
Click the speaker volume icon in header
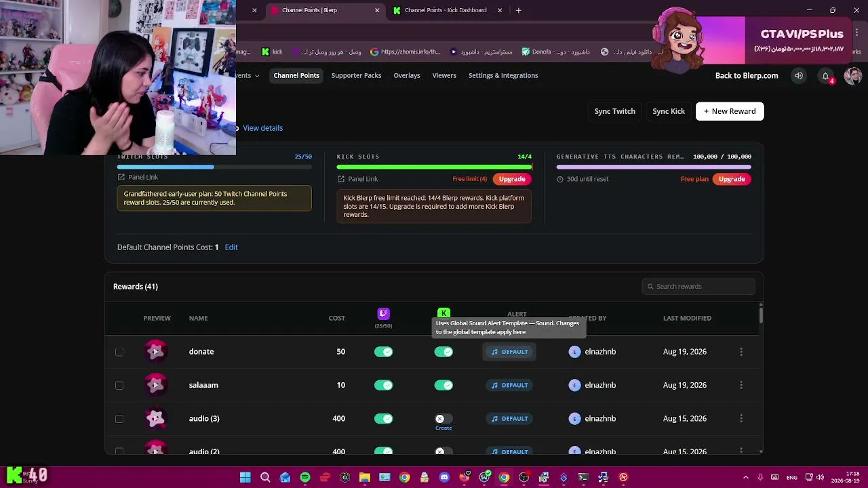pos(799,76)
